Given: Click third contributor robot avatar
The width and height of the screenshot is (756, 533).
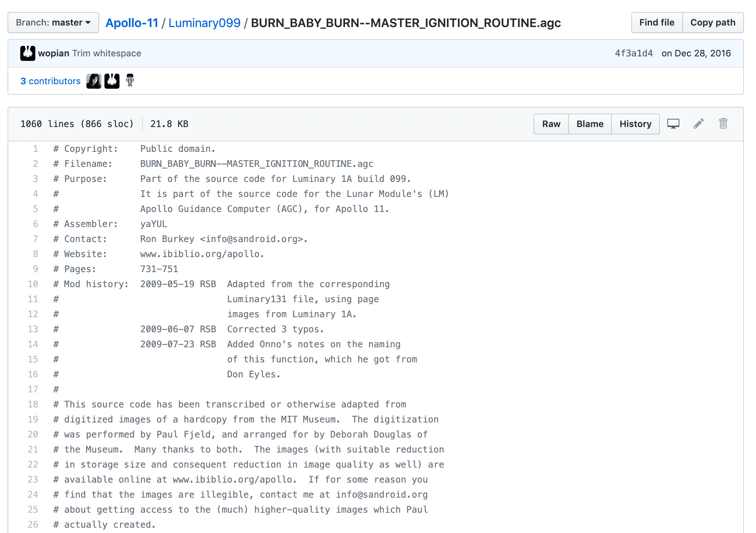Looking at the screenshot, I should [x=130, y=80].
